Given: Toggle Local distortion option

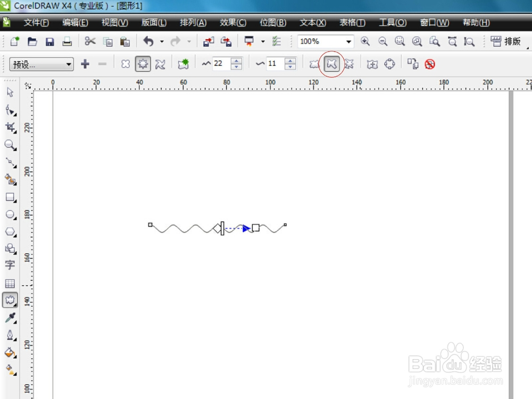Looking at the screenshot, I should (x=349, y=64).
